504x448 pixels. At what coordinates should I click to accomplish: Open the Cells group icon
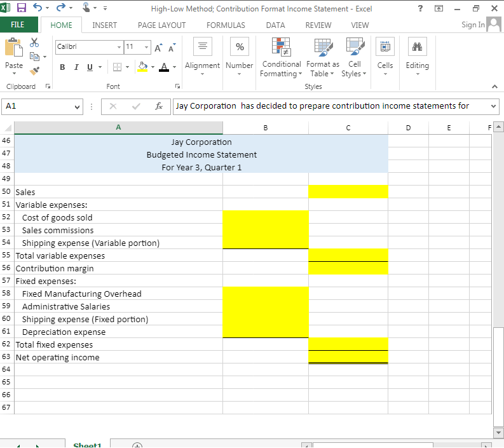[x=385, y=46]
